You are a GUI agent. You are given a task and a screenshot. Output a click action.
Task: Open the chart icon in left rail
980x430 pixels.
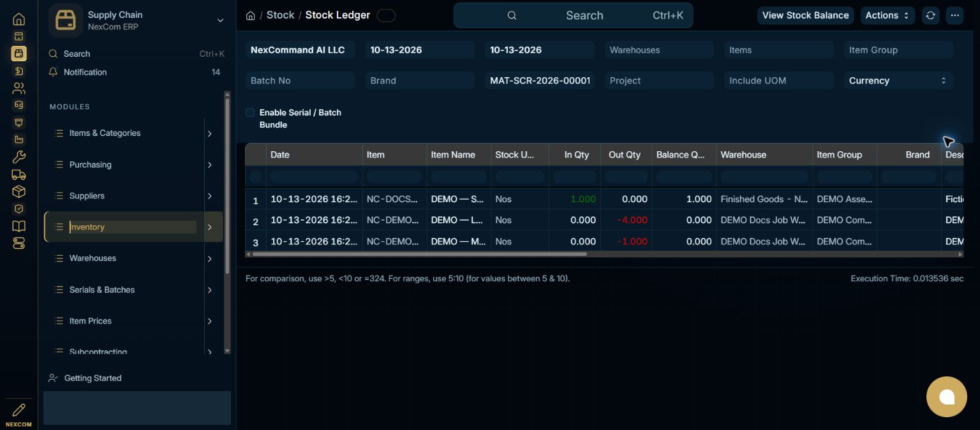[x=19, y=140]
